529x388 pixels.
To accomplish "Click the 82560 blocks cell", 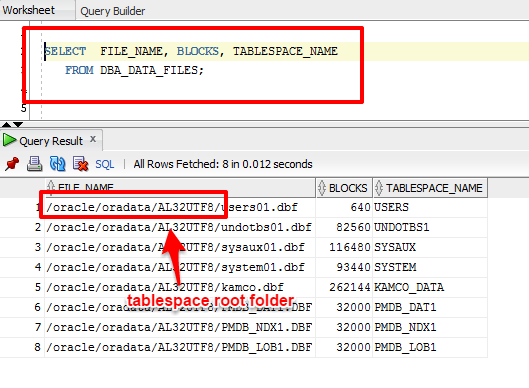I will click(x=344, y=227).
